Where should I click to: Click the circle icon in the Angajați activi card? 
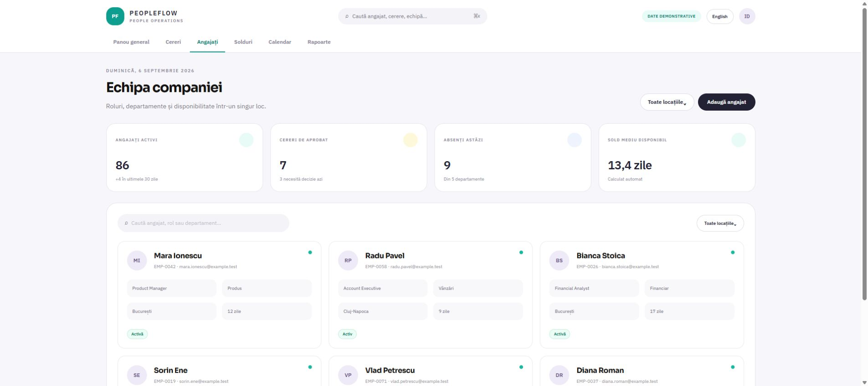coord(246,140)
